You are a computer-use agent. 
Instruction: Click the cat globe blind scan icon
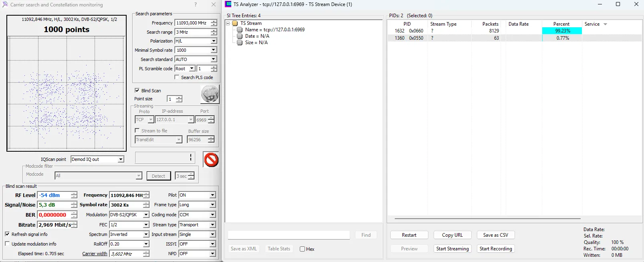pos(210,95)
